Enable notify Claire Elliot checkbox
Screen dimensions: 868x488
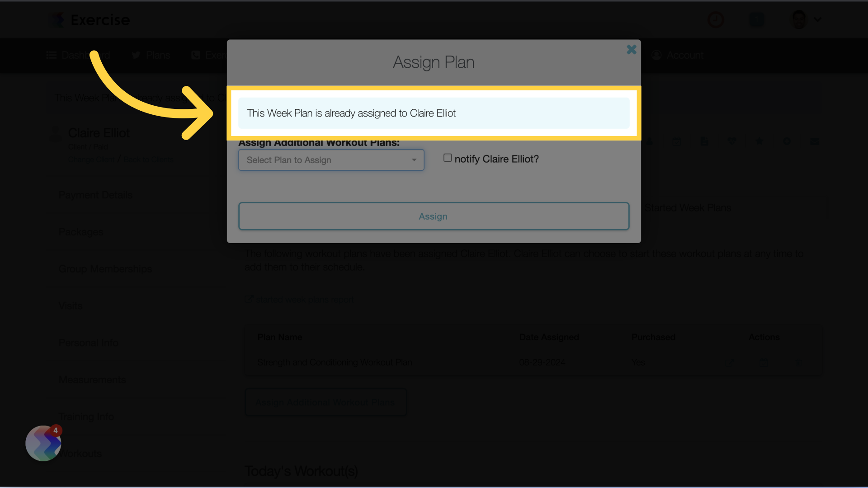[447, 159]
